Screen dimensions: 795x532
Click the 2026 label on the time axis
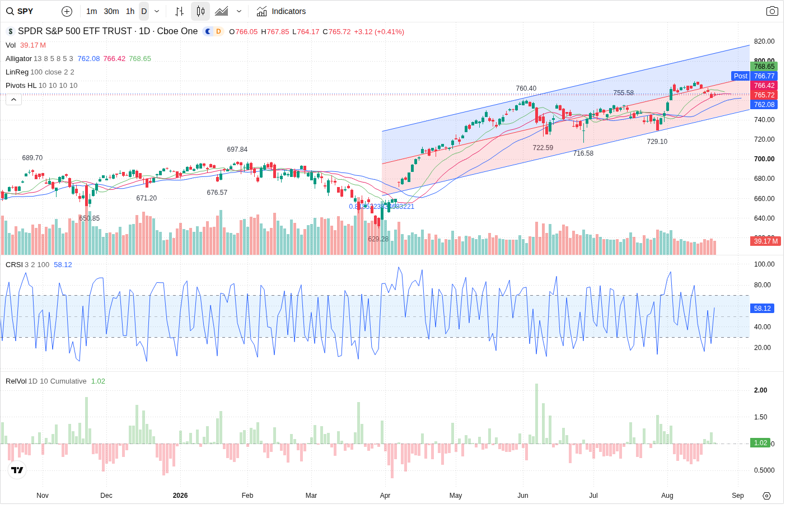point(180,496)
